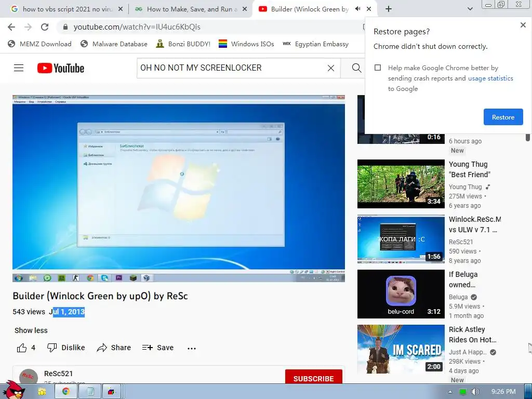The image size is (532, 399).
Task: Click the browser forward arrow
Action: pos(28,27)
